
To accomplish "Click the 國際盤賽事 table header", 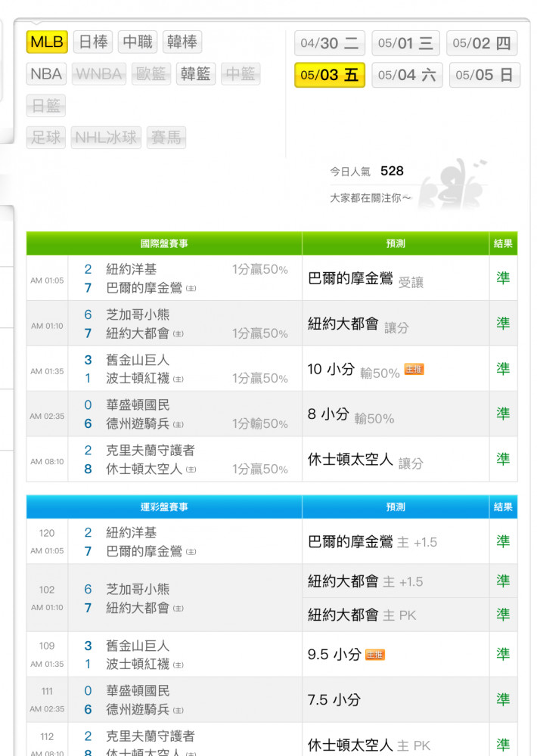I will tap(164, 243).
